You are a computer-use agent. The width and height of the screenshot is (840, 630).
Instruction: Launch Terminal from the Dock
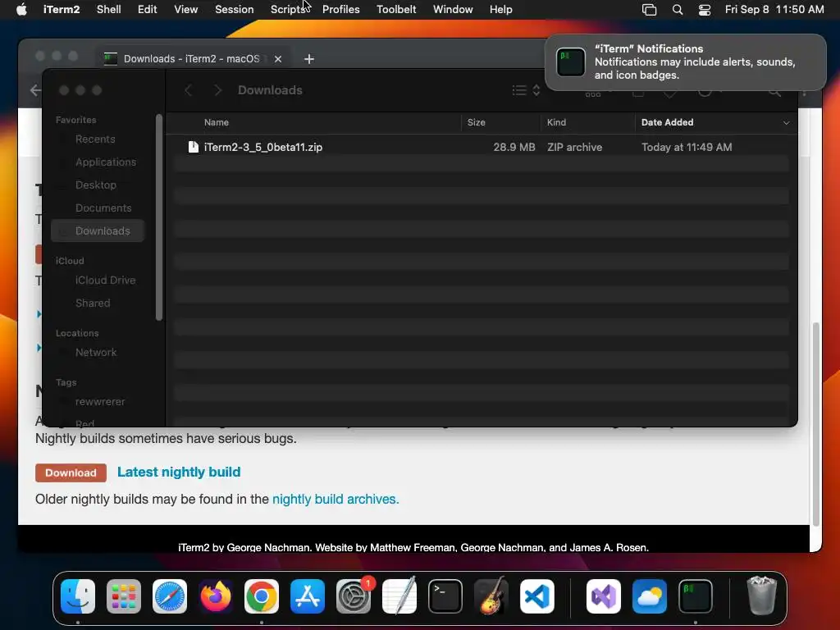[x=445, y=596]
